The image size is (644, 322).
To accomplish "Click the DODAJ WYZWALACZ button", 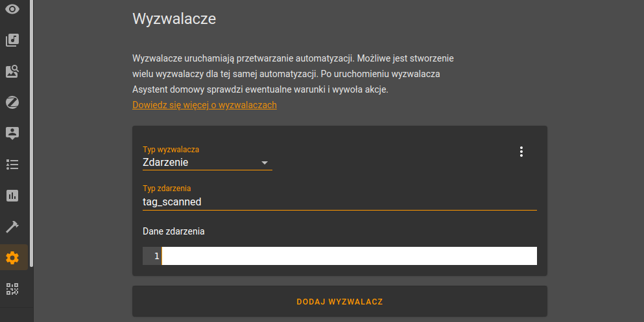I will pos(340,301).
